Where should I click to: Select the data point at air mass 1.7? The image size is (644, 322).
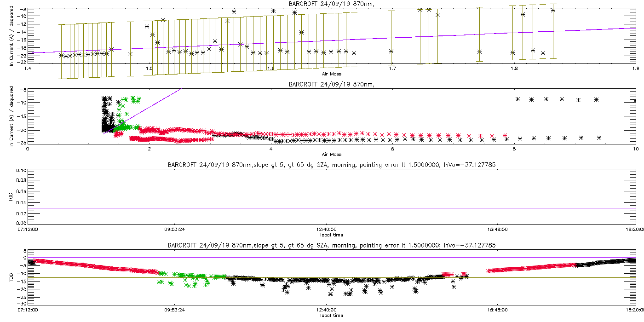point(391,51)
